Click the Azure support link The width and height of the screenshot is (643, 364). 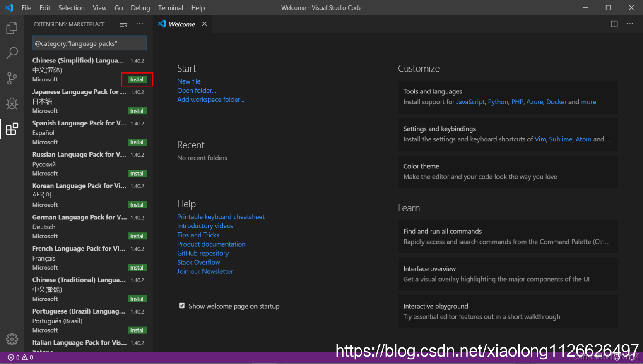(535, 102)
